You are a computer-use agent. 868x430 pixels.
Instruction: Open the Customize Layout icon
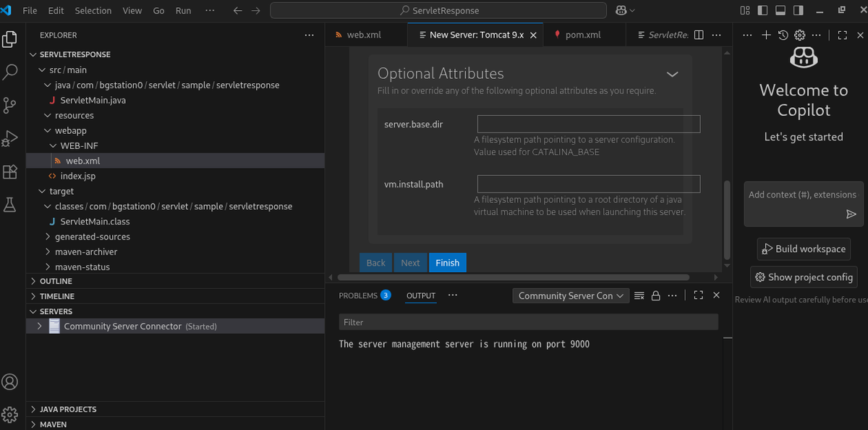coord(745,11)
